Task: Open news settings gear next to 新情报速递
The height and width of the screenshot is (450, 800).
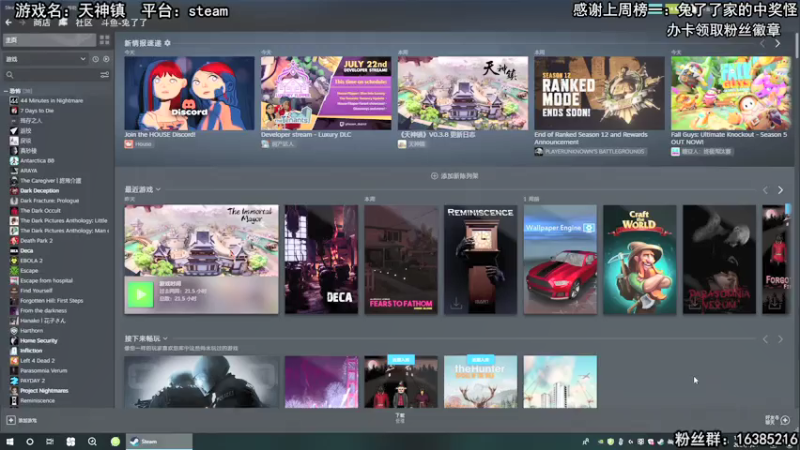Action: pos(167,43)
